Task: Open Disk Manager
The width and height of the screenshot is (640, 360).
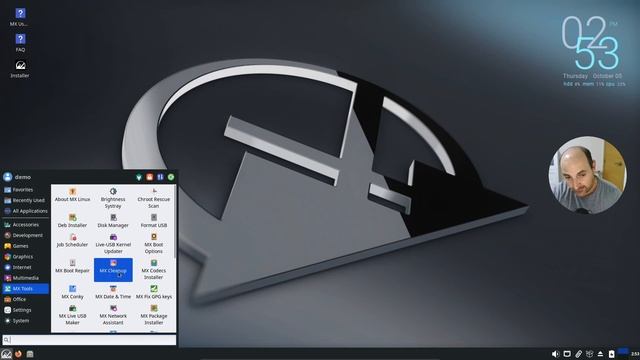Action: [113, 221]
